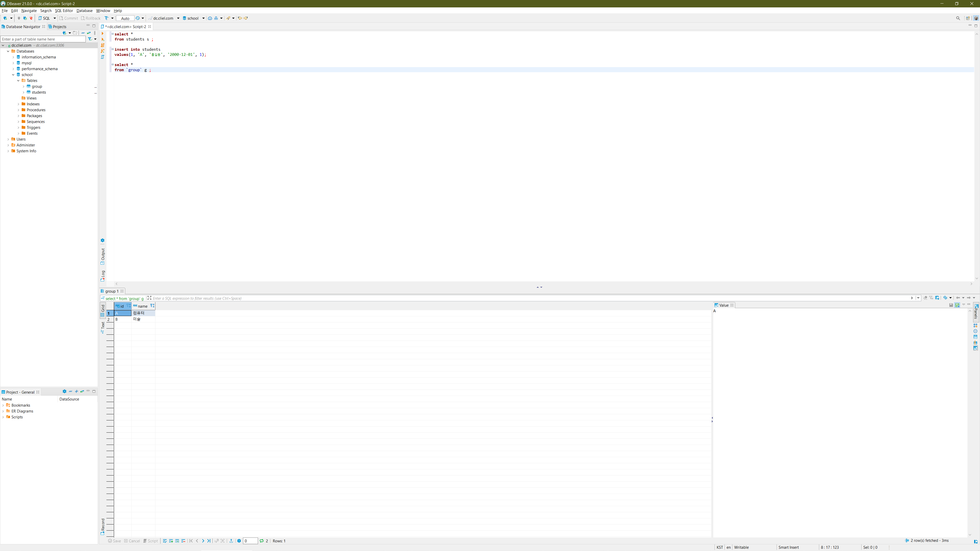
Task: Execute SQL statement with orange arrow icon
Action: click(102, 33)
